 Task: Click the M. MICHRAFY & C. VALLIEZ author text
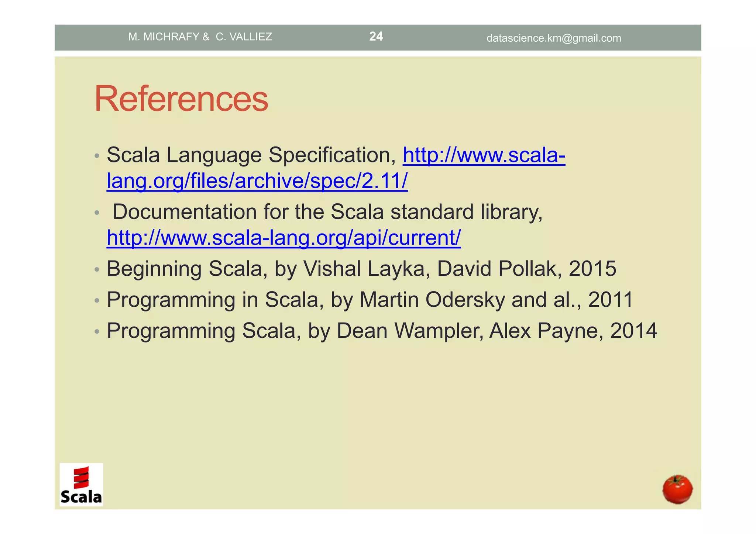200,37
